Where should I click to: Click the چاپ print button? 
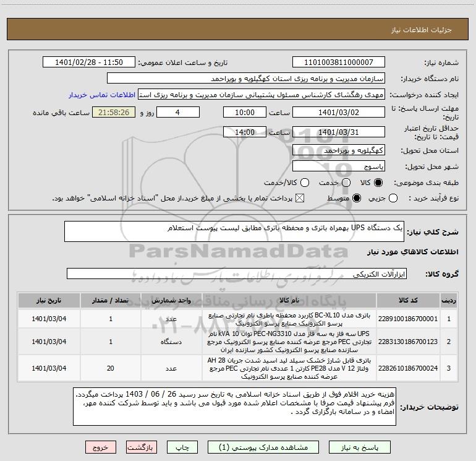[x=182, y=447]
